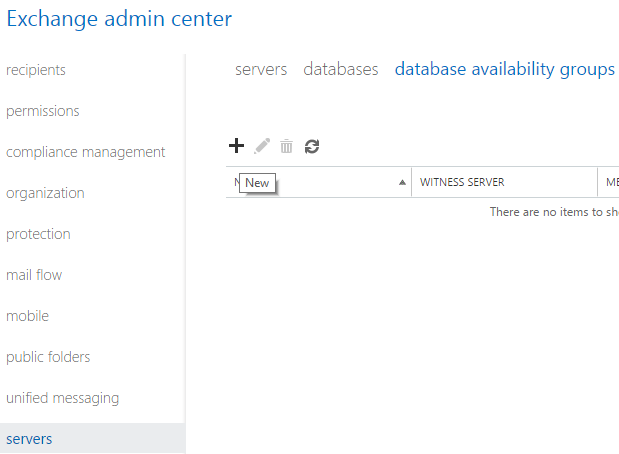Click the New tooltip label

pyautogui.click(x=257, y=183)
